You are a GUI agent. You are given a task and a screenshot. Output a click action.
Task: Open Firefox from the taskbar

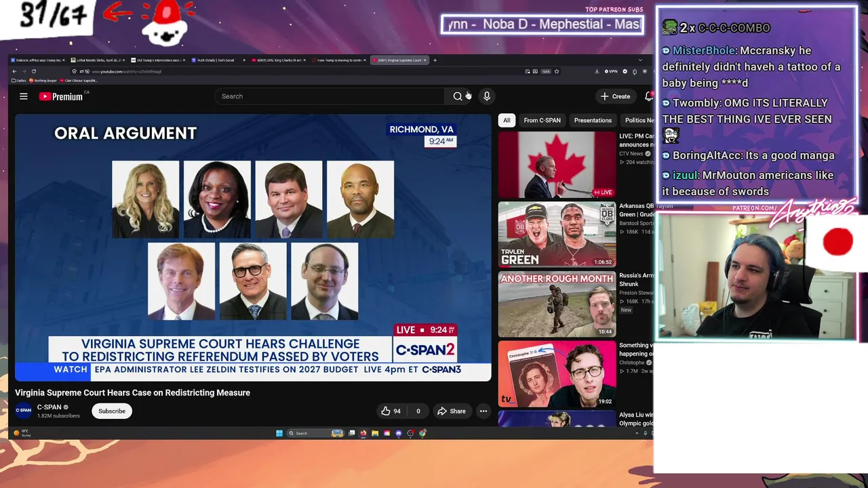point(363,433)
